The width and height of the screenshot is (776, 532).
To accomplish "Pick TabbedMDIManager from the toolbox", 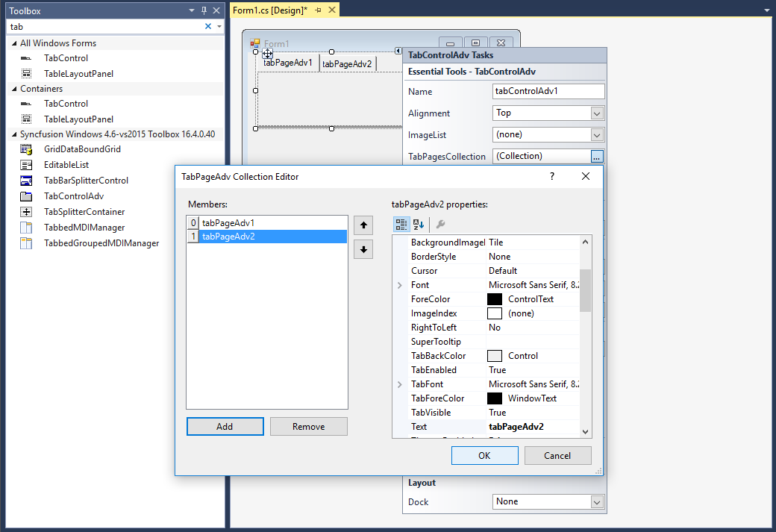I will click(x=84, y=228).
